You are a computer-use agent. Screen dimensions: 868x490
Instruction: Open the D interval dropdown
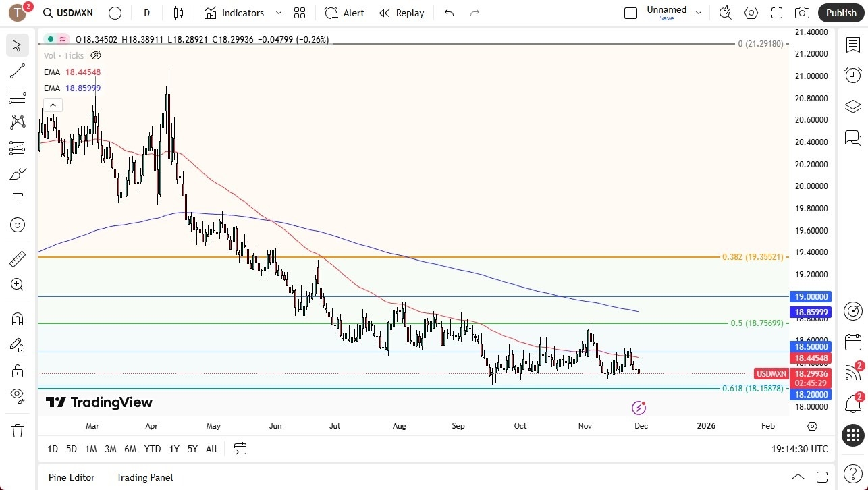point(146,12)
